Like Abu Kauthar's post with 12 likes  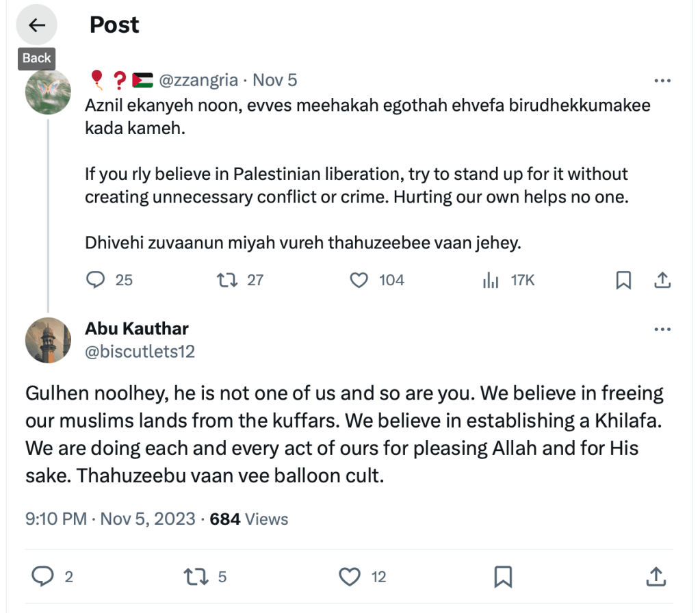(x=350, y=577)
